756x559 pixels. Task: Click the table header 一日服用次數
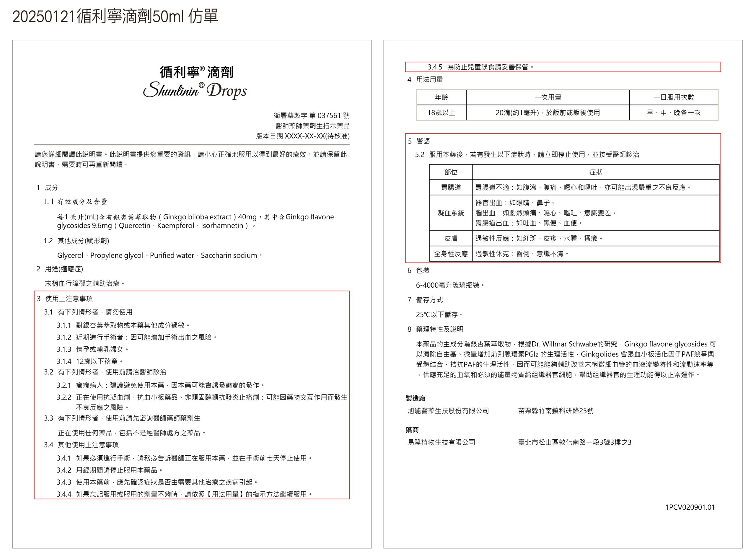point(673,97)
